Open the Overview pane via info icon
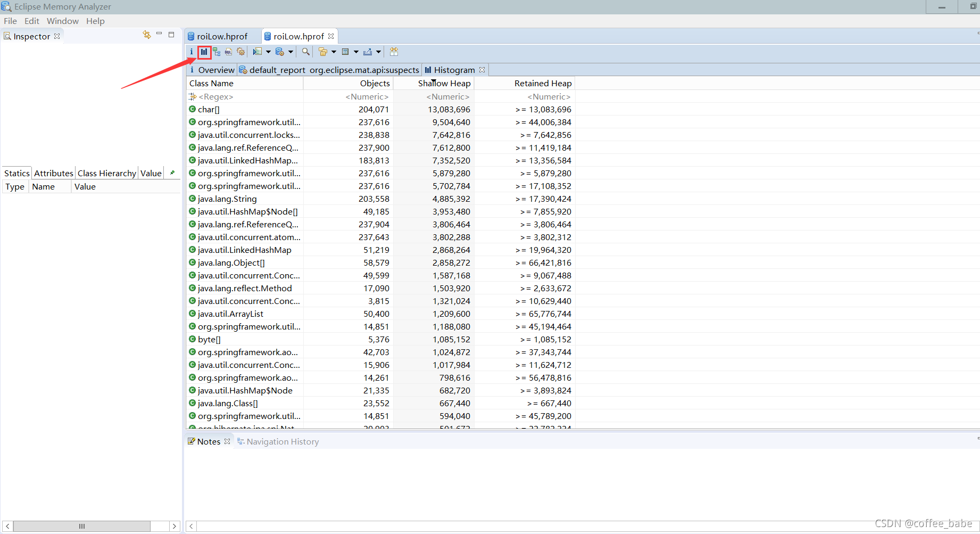 pyautogui.click(x=192, y=52)
